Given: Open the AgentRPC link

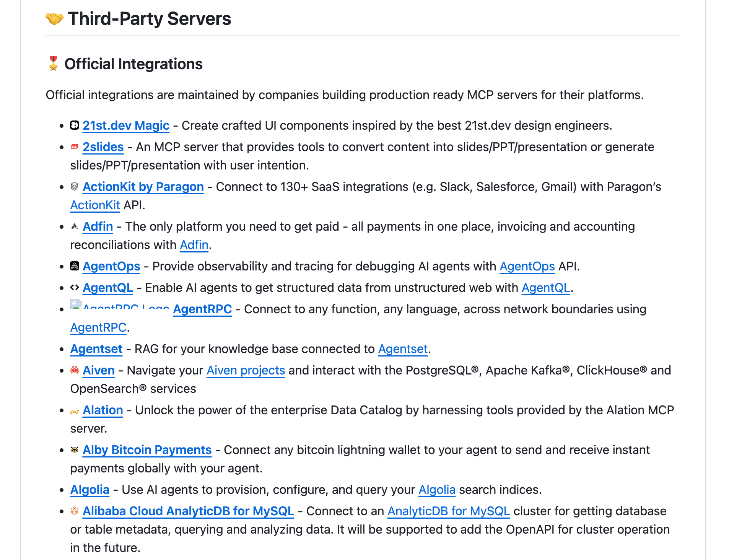Looking at the screenshot, I should 202,309.
